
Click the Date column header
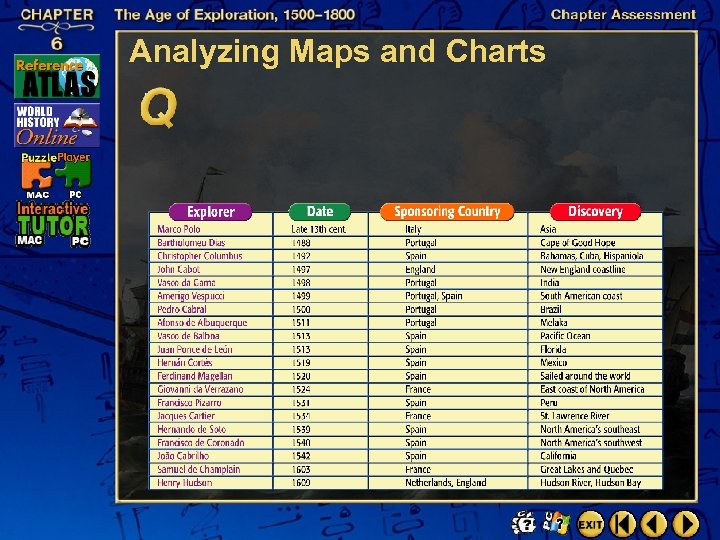pos(320,211)
